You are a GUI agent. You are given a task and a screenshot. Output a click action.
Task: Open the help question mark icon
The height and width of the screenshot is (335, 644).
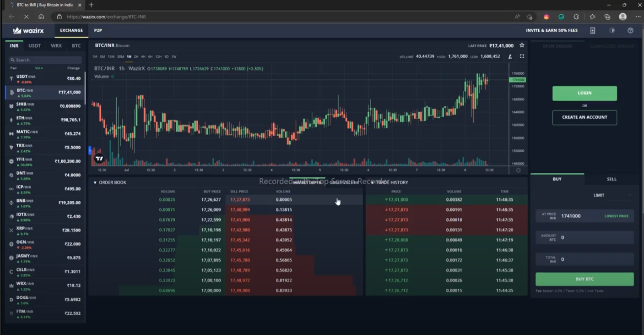point(630,31)
